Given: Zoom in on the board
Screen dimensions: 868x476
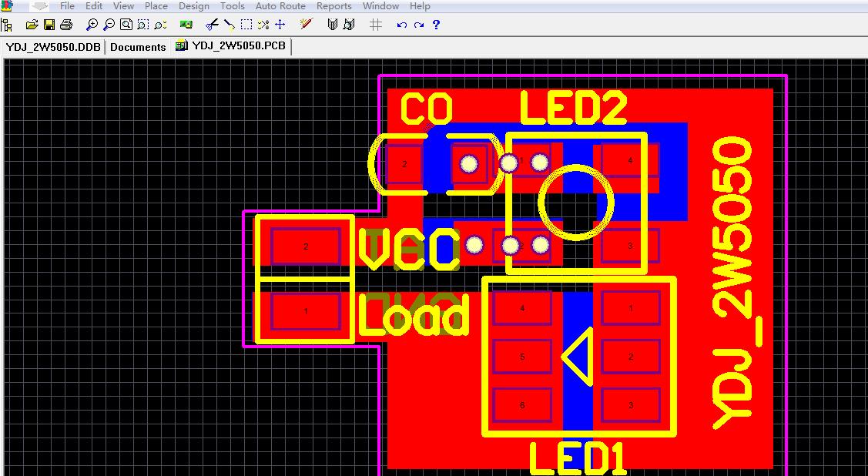Looking at the screenshot, I should pyautogui.click(x=90, y=24).
